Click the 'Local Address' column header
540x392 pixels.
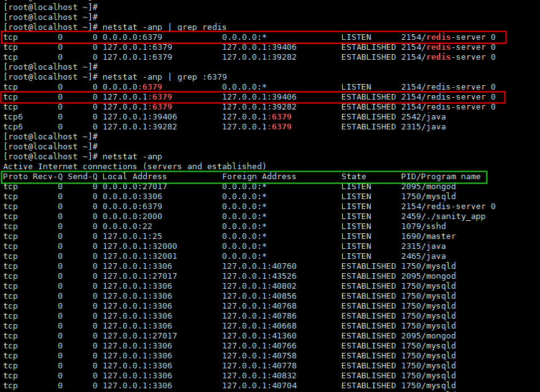pyautogui.click(x=134, y=177)
